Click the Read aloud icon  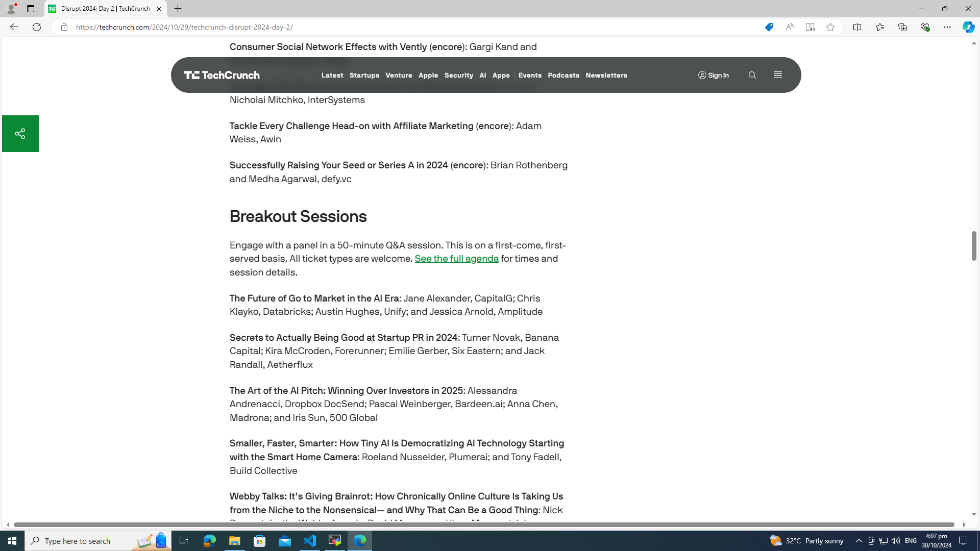pos(789,27)
